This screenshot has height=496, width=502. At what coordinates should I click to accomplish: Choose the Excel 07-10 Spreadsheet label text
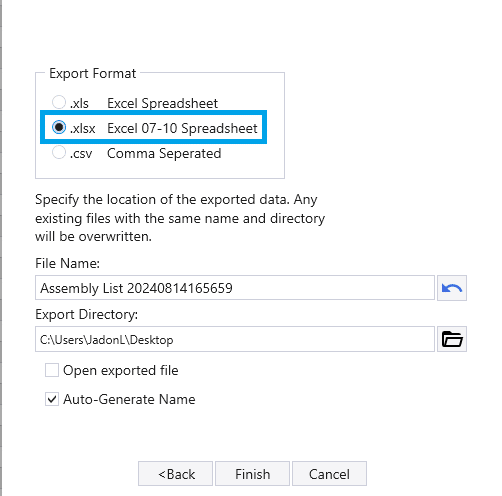(x=182, y=128)
